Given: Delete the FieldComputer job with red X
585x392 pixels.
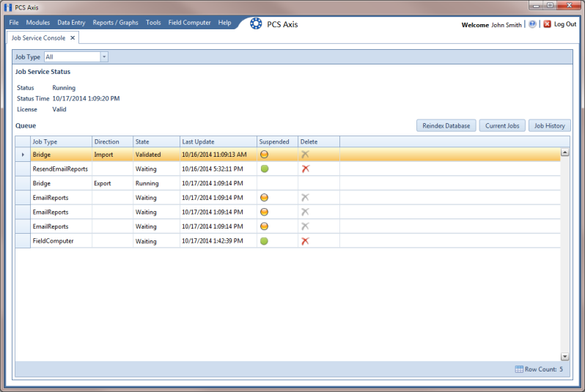Looking at the screenshot, I should [305, 241].
